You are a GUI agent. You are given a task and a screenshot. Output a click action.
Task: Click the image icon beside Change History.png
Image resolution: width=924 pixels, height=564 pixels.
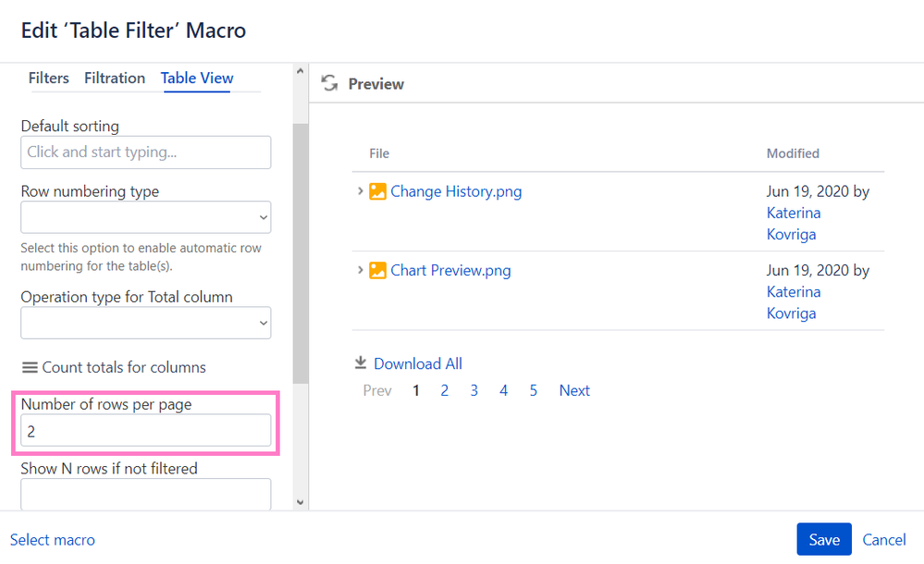point(377,191)
